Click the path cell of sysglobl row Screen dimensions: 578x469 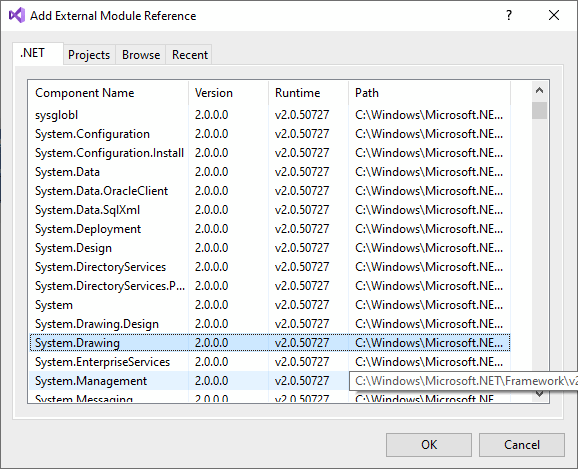tap(429, 115)
